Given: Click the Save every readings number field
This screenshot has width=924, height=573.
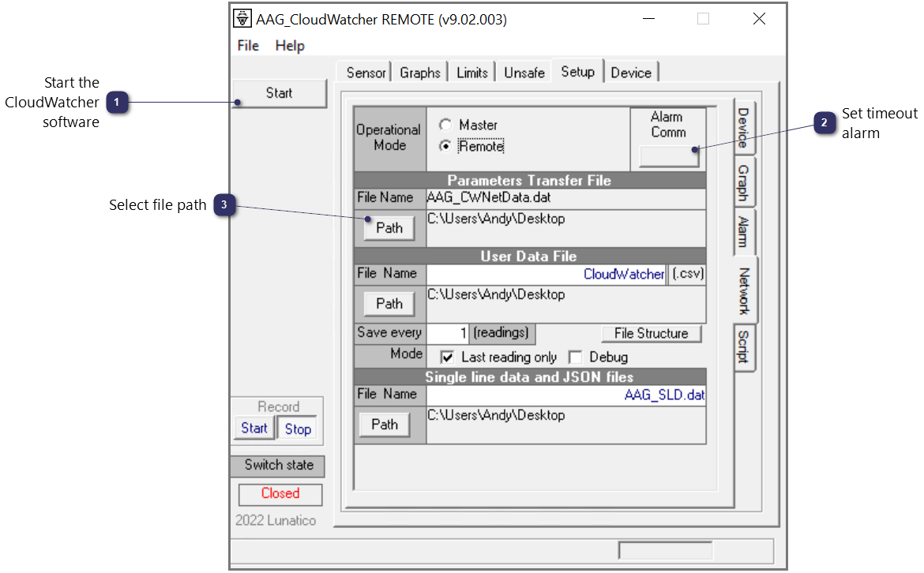Looking at the screenshot, I should [x=447, y=333].
